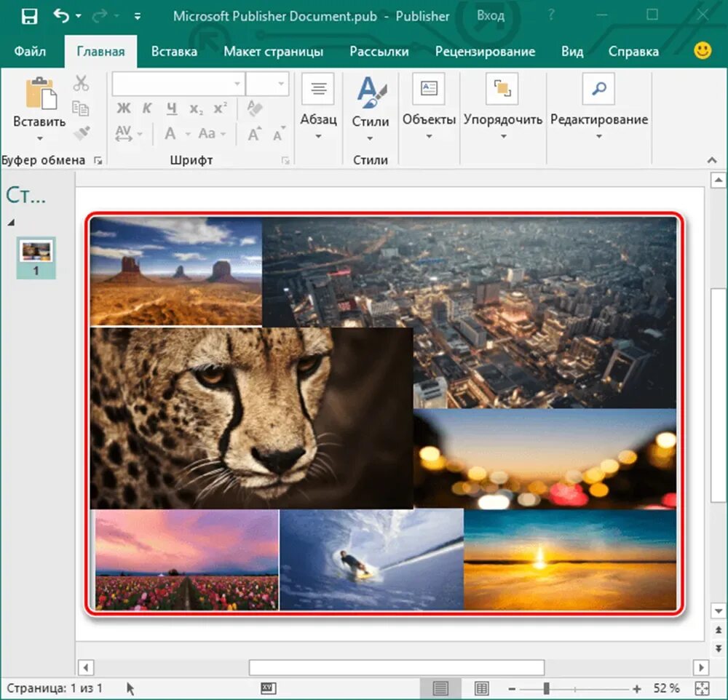Switch to the Вставка tab
The image size is (728, 700).
click(x=174, y=51)
